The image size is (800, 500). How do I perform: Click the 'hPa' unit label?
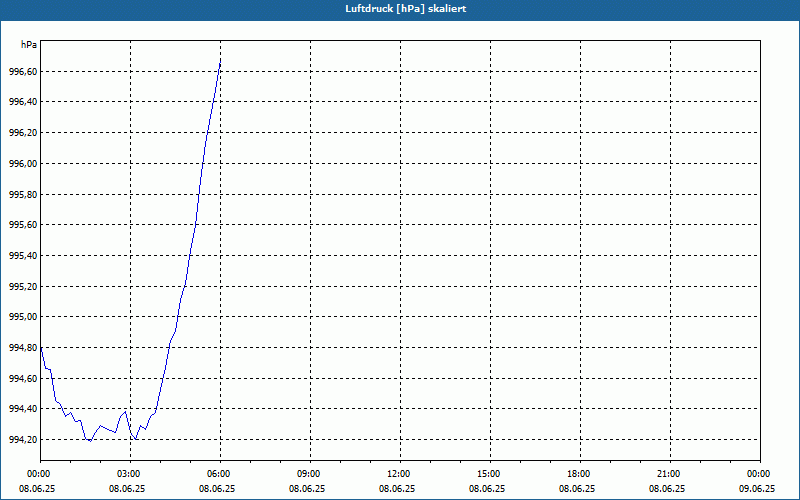click(x=29, y=45)
